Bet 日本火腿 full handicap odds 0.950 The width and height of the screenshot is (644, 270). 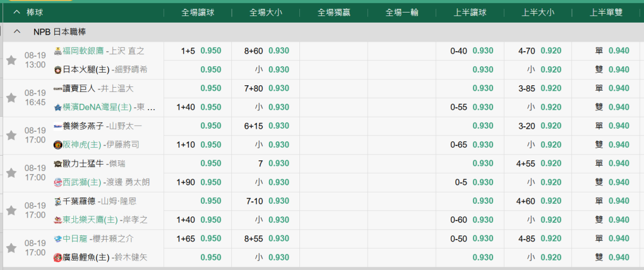tap(210, 70)
